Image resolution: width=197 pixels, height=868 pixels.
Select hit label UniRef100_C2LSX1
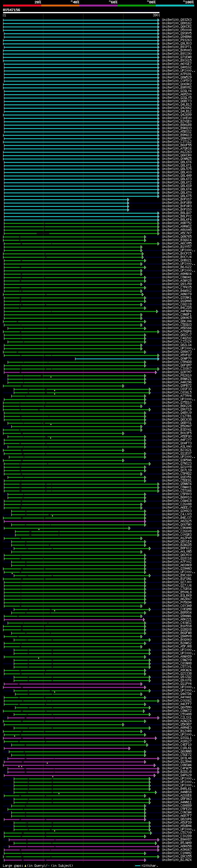(177, 717)
